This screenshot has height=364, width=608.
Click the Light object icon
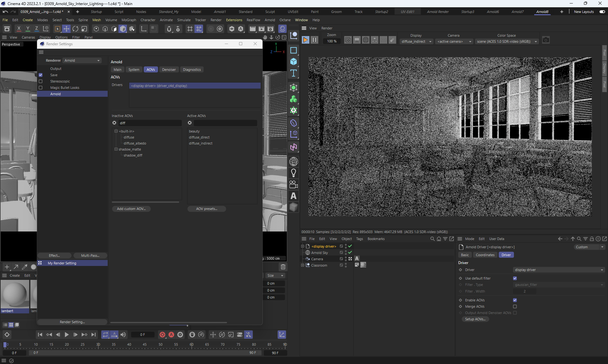[294, 173]
